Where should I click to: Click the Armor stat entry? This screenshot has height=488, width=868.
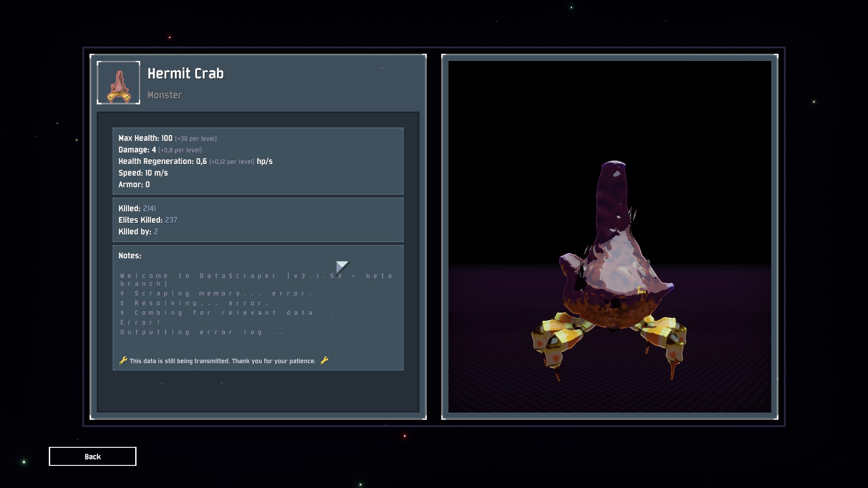pyautogui.click(x=134, y=184)
